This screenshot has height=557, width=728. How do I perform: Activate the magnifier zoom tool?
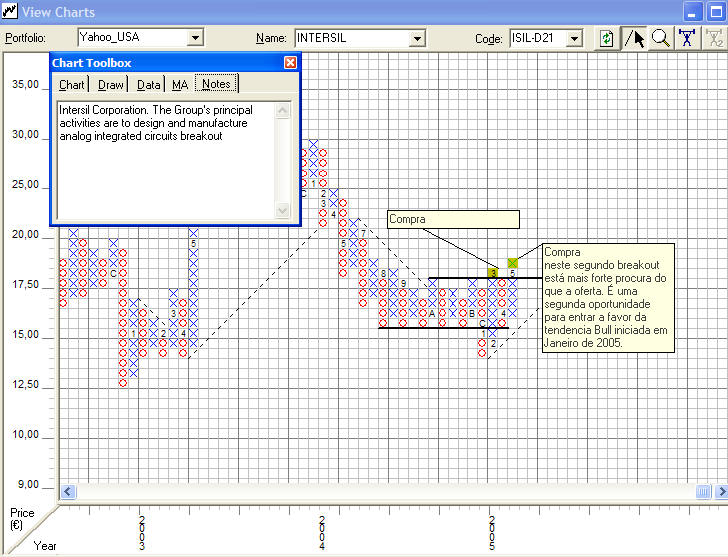tap(660, 38)
